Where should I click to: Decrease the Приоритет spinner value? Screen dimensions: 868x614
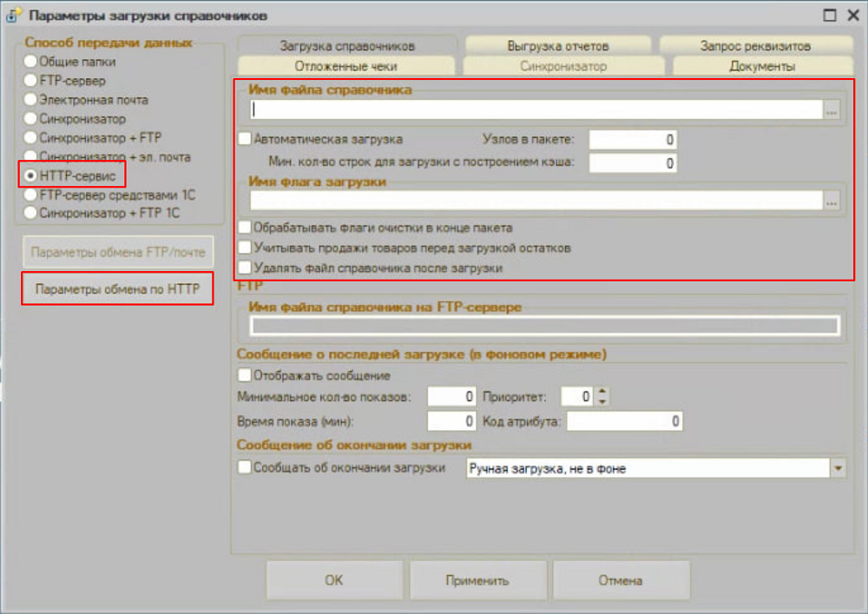(603, 401)
